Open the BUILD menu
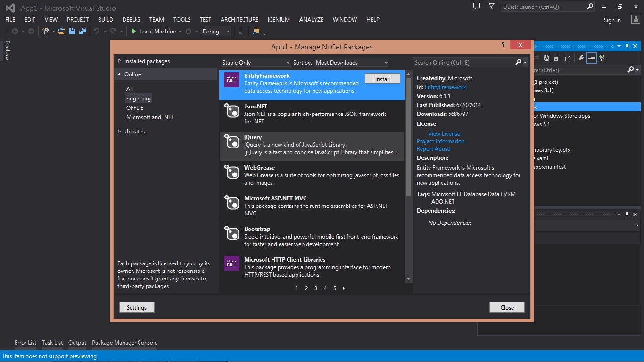The height and width of the screenshot is (362, 644). 106,19
